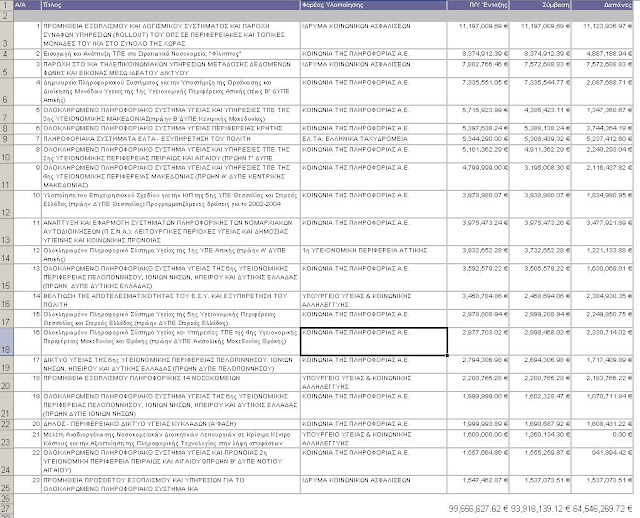
Task: Select ΙΔΡΥΜΑ ΚΟΙΝΩΝΙΚΩΝ ΑΣΦΑΛΙΣΕΩΝ cell for project 1
Action: (373, 35)
